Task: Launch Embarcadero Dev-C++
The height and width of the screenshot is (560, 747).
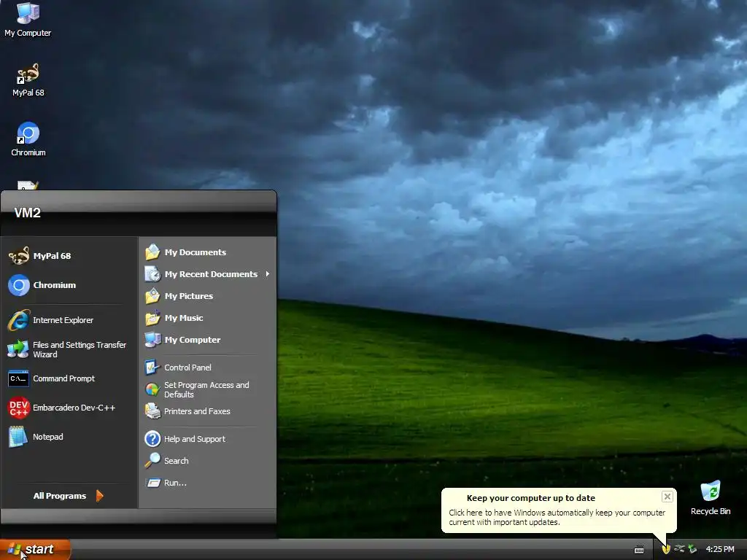Action: [69, 408]
